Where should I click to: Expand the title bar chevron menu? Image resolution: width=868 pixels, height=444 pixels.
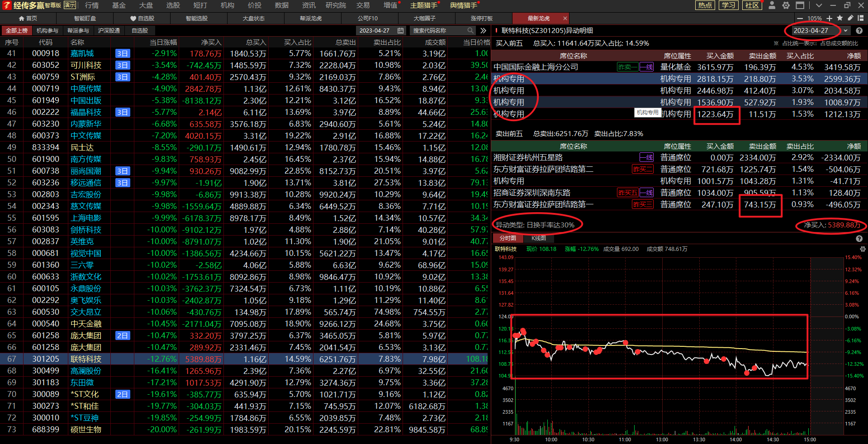819,5
